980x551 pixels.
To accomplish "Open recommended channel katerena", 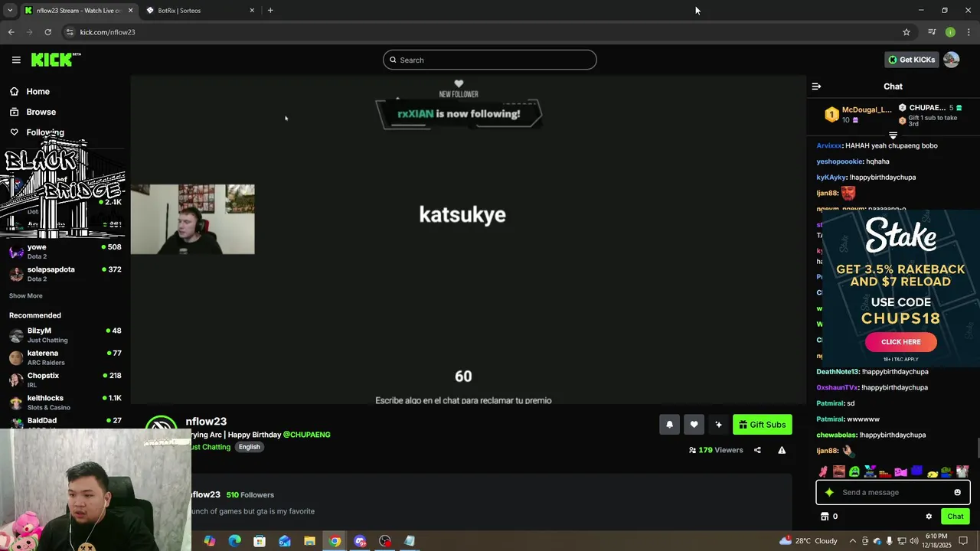I will (65, 357).
